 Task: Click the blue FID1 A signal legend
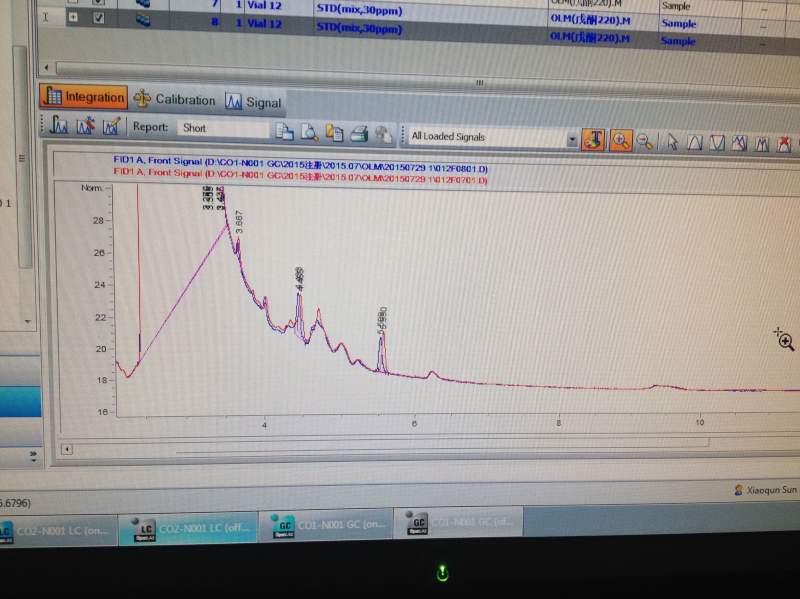300,164
